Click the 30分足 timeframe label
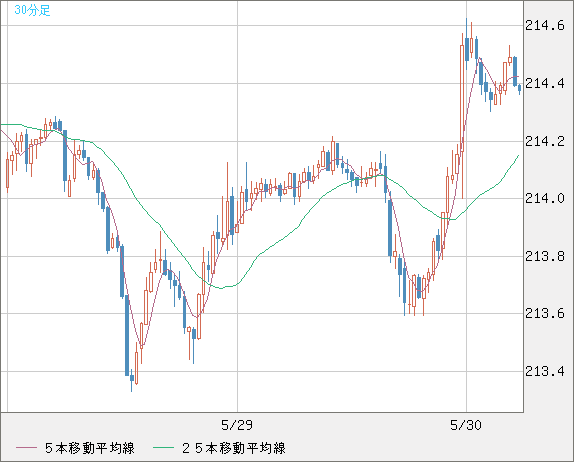The width and height of the screenshot is (574, 462). coord(32,10)
